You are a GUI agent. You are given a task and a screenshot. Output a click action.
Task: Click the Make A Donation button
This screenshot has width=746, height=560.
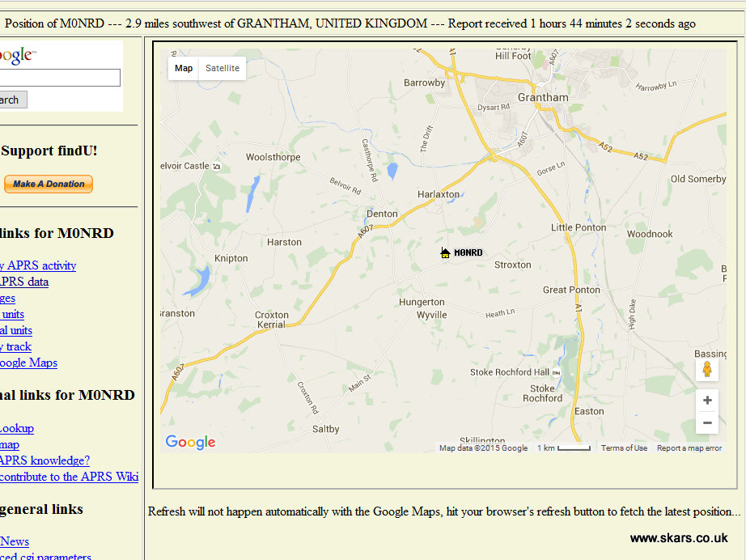[49, 185]
